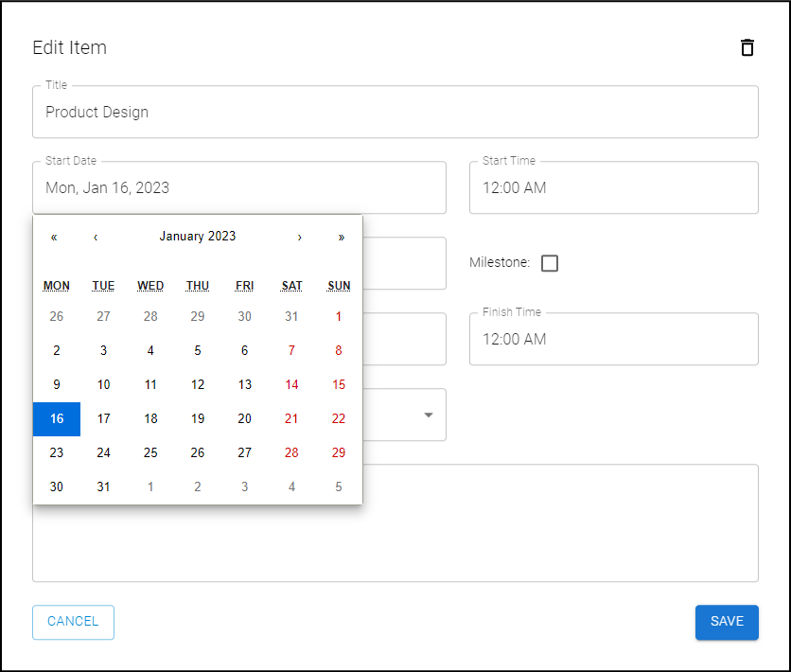Viewport: 791px width, 672px height.
Task: Click the Finish Time field
Action: [614, 339]
